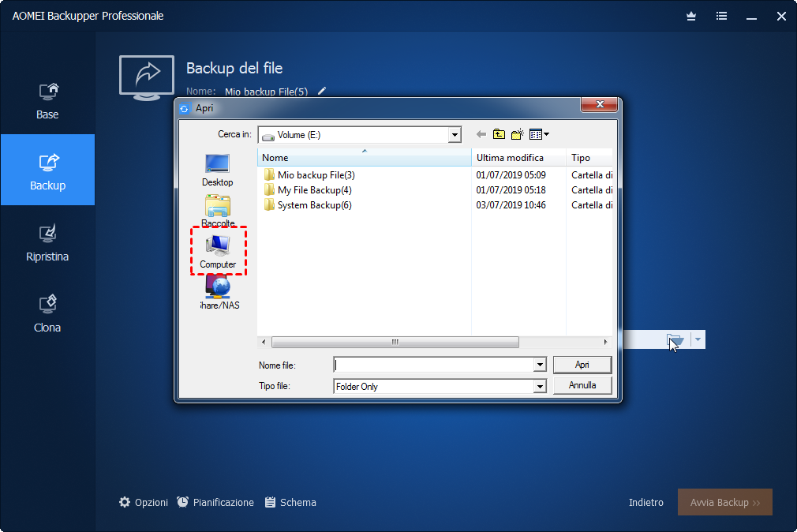Open the Schema settings
797x532 pixels.
[290, 503]
